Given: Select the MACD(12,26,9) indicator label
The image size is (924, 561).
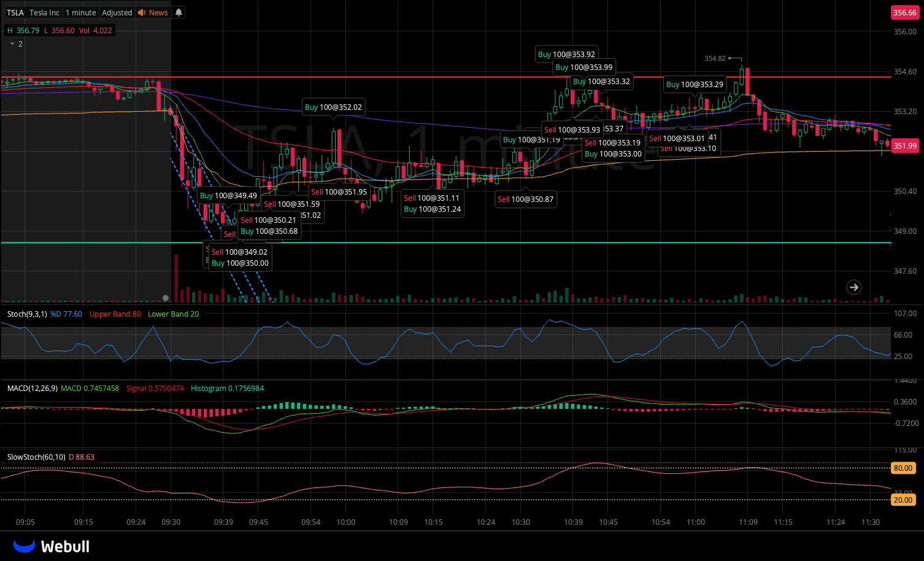Looking at the screenshot, I should click(33, 388).
